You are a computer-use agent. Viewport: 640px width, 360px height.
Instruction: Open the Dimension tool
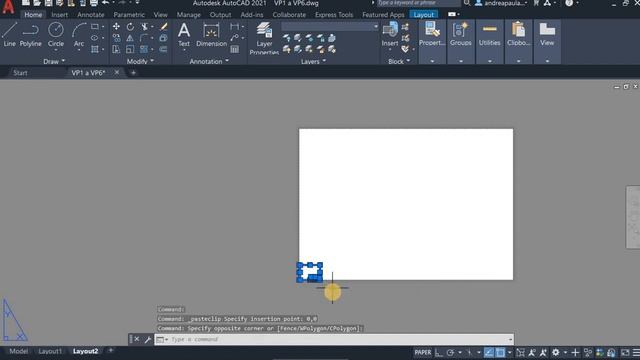click(x=211, y=35)
